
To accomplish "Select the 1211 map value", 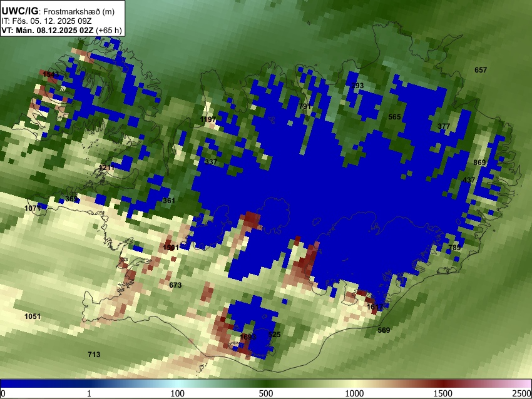I will point(106,168).
